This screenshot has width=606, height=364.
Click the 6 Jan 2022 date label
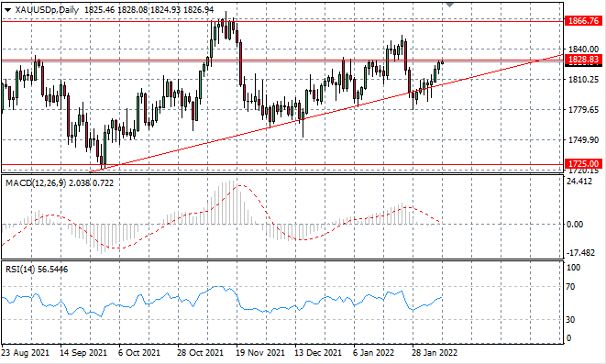tap(374, 353)
